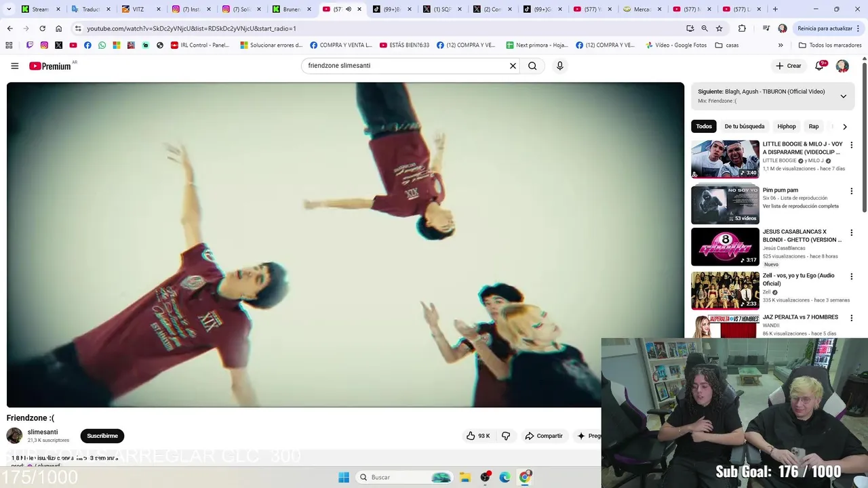Collapse the Mix: Friendzone playlist panel

tap(843, 96)
